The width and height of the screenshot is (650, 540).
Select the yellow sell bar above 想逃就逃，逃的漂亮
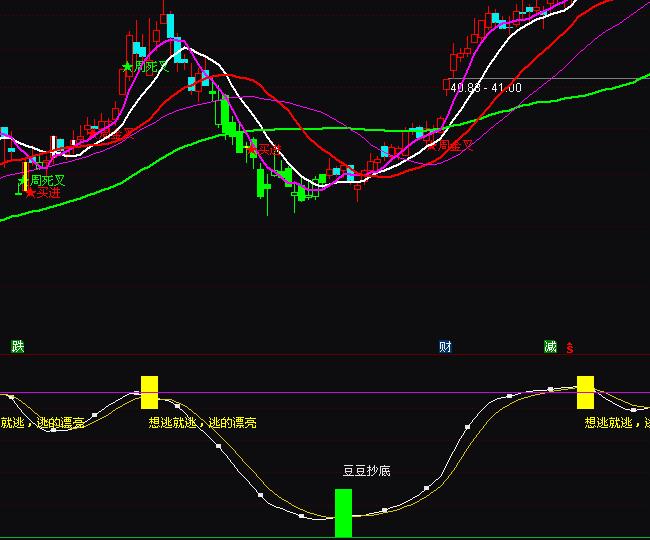(149, 392)
